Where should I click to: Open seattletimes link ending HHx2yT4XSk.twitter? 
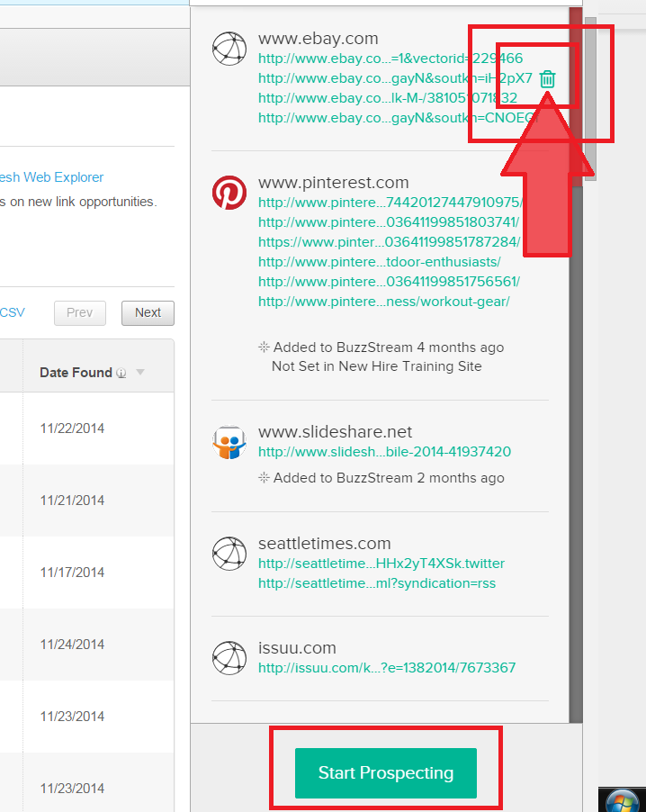tap(381, 563)
